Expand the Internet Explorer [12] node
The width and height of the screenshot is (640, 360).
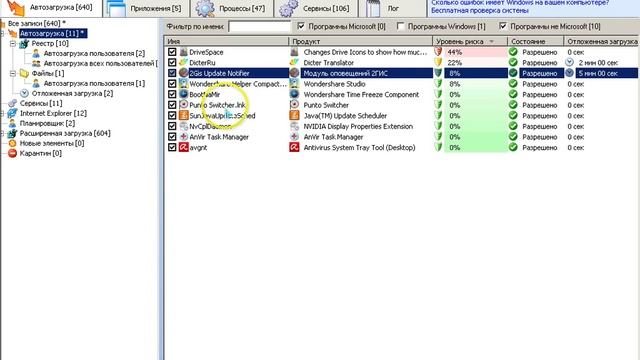[x=2, y=113]
